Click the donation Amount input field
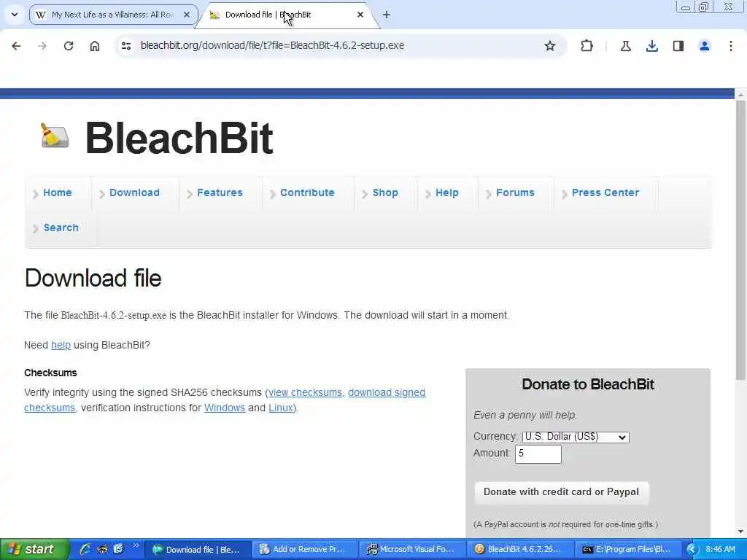 [x=538, y=454]
